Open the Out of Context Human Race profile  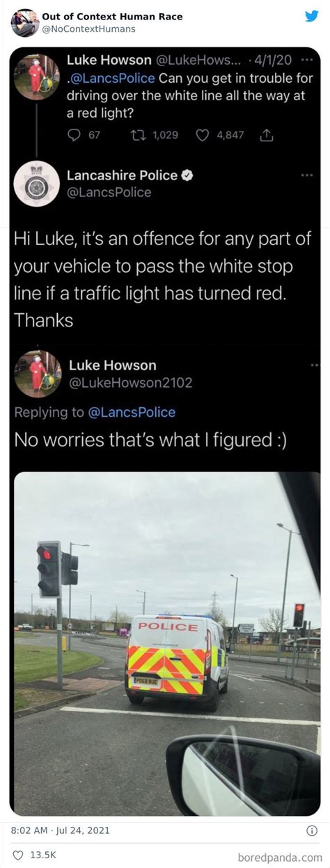pos(112,16)
